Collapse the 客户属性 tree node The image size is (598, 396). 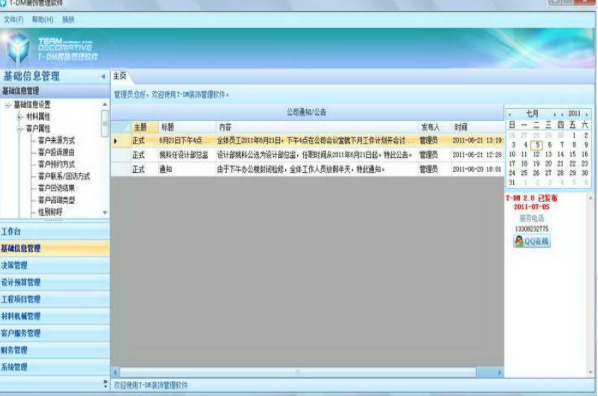click(19, 129)
